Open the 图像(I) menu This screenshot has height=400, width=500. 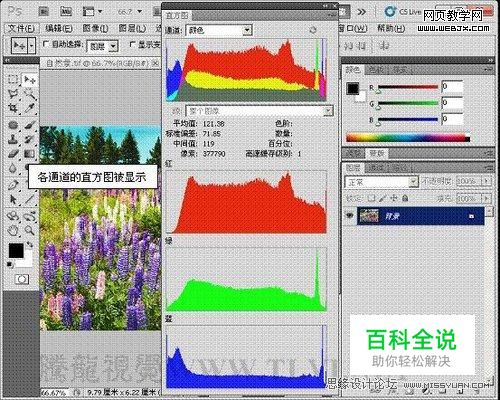[x=95, y=29]
